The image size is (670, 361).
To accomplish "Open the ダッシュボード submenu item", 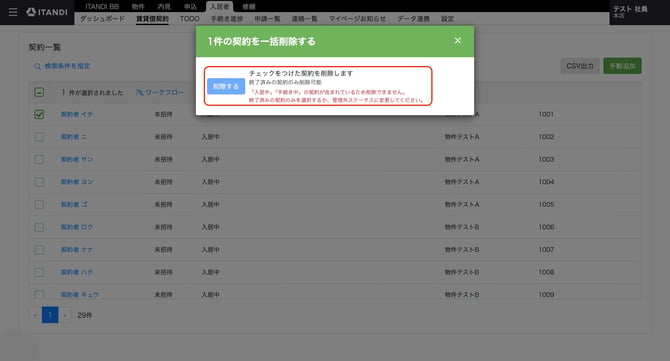I will click(103, 19).
